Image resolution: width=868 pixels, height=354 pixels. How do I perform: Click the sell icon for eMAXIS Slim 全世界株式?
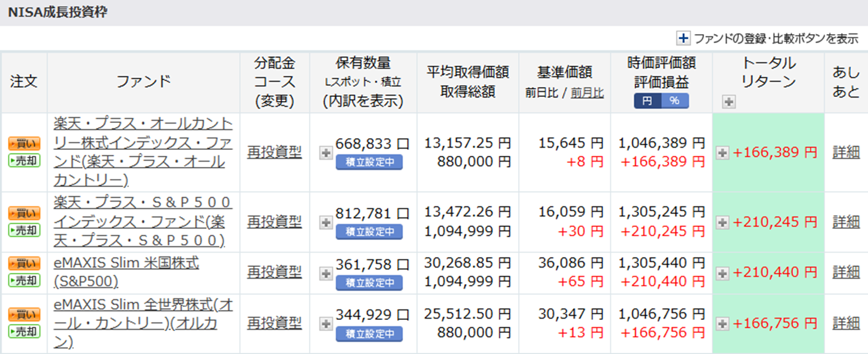(24, 331)
